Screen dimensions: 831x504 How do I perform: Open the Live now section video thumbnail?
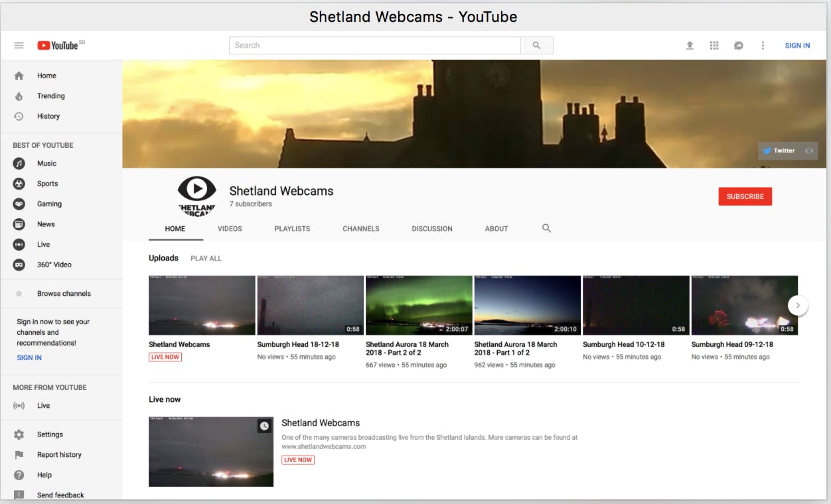tap(211, 452)
